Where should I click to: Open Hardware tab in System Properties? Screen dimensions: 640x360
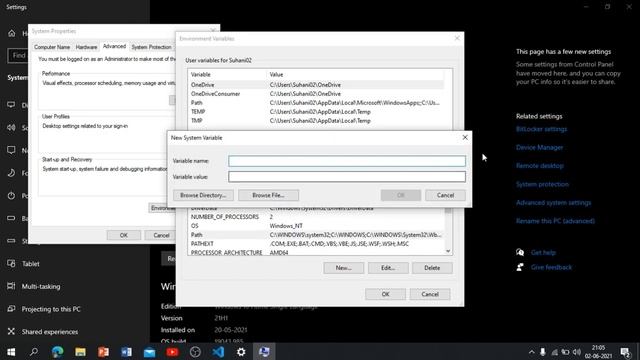(87, 47)
